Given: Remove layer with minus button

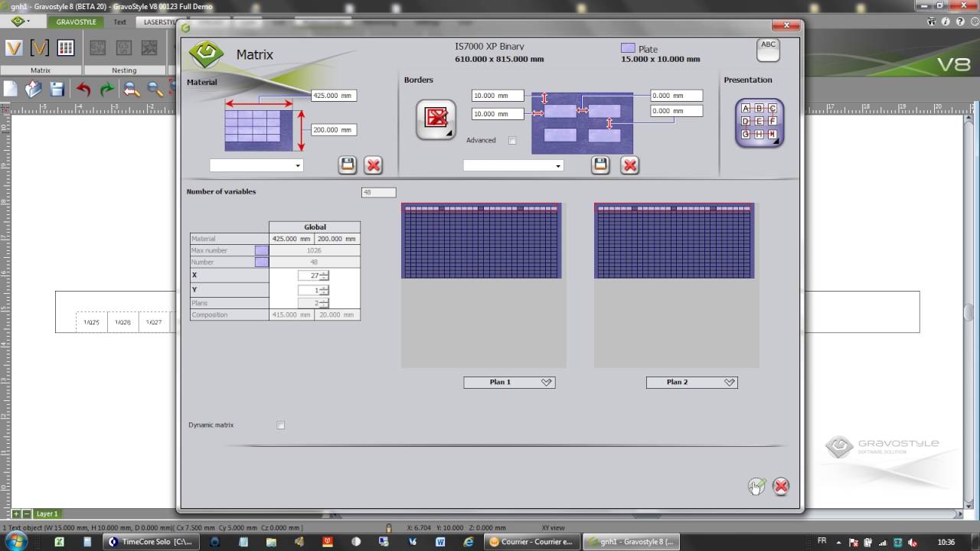Looking at the screenshot, I should click(x=27, y=514).
